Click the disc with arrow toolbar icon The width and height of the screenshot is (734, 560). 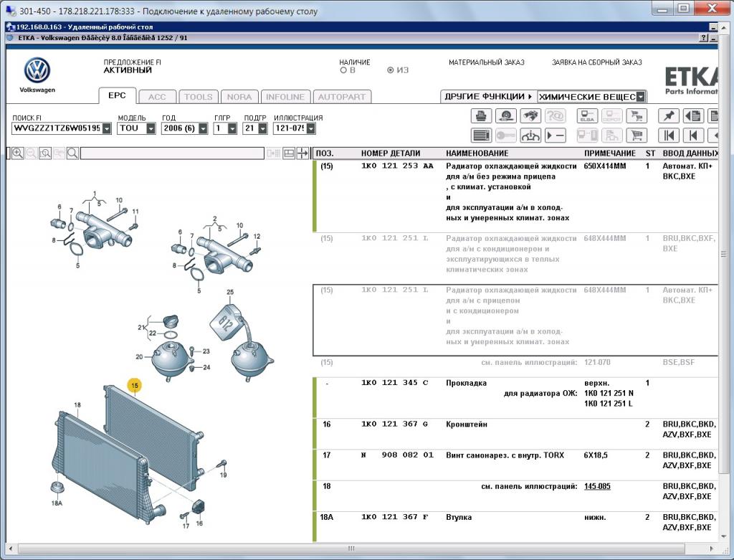(x=505, y=115)
